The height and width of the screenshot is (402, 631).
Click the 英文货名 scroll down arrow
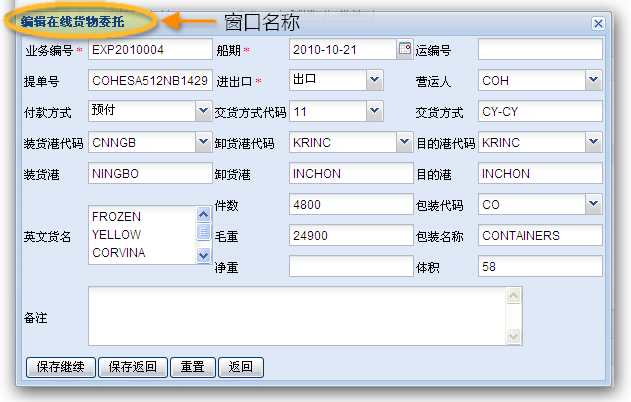pyautogui.click(x=204, y=255)
